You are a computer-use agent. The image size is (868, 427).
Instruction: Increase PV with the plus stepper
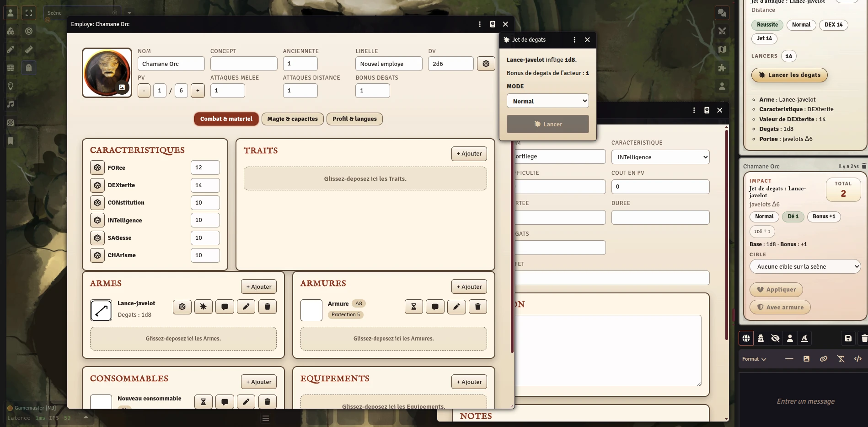point(198,91)
